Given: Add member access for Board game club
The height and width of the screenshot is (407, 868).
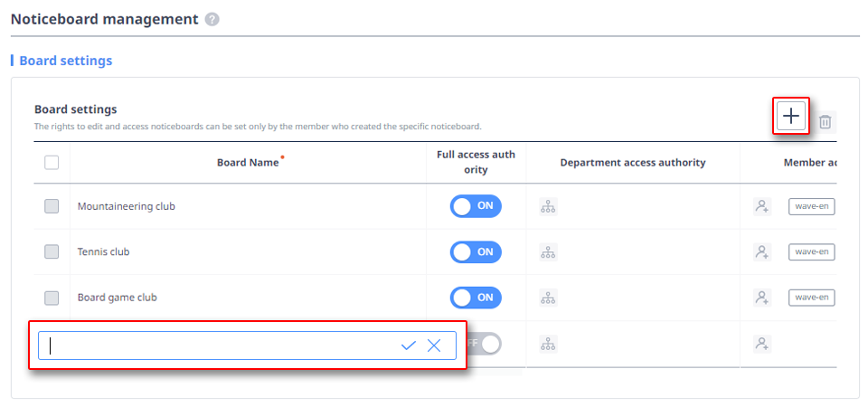Looking at the screenshot, I should pos(762,297).
